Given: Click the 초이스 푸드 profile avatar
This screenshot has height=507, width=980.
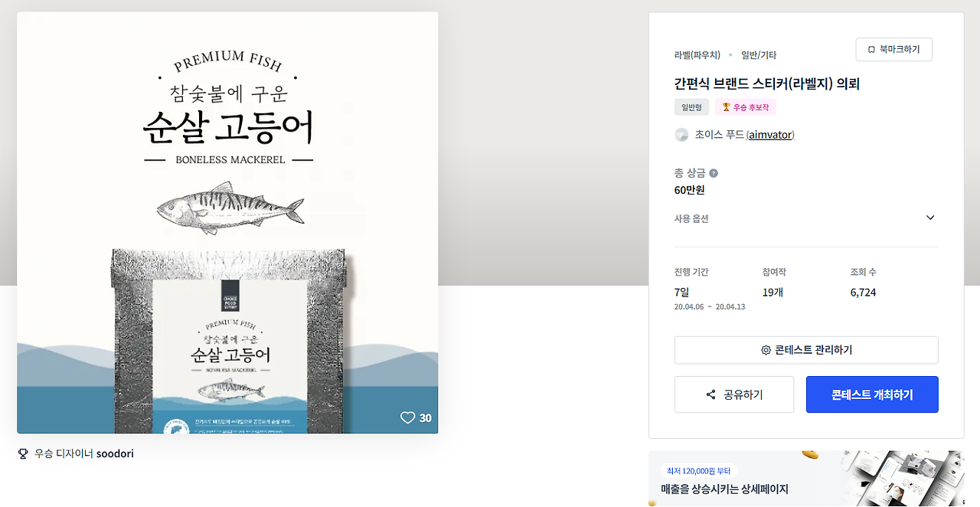Looking at the screenshot, I should pos(681,135).
